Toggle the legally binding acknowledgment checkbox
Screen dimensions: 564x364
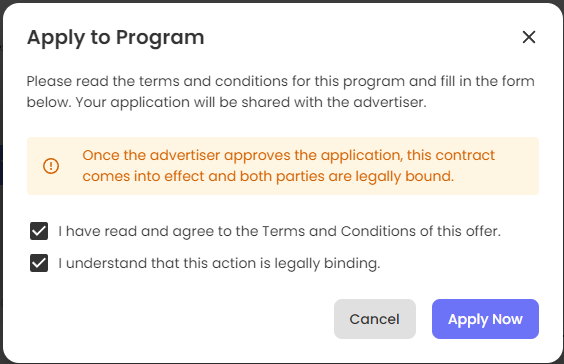coord(39,263)
